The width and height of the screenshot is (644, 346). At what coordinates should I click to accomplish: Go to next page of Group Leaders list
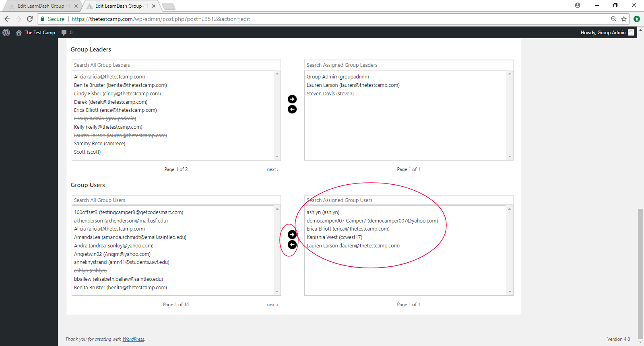(x=272, y=169)
